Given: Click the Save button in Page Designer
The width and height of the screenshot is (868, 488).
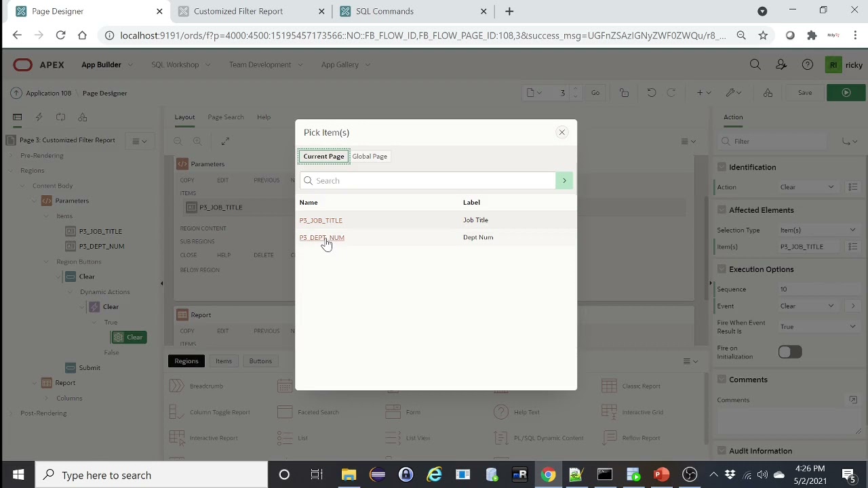Looking at the screenshot, I should pyautogui.click(x=805, y=93).
